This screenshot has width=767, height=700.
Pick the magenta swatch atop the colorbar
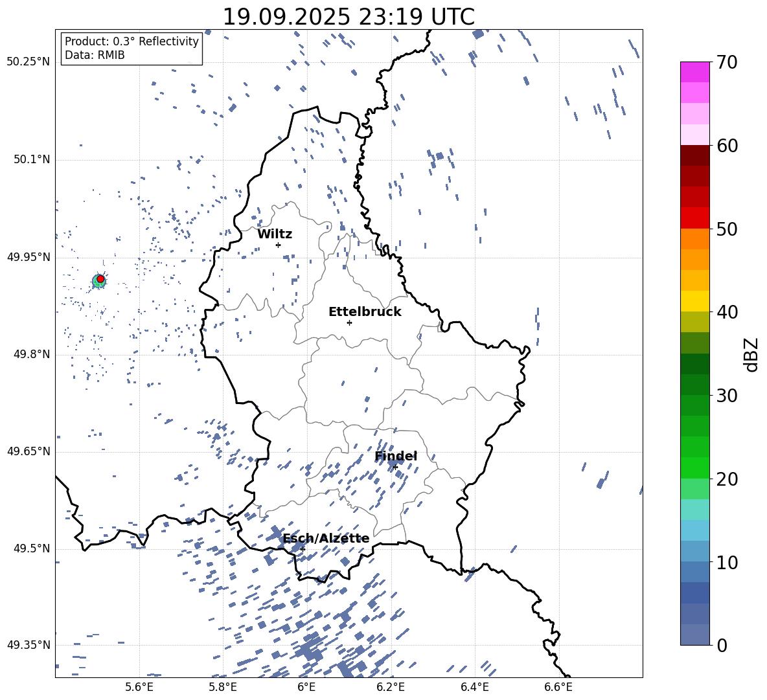695,72
